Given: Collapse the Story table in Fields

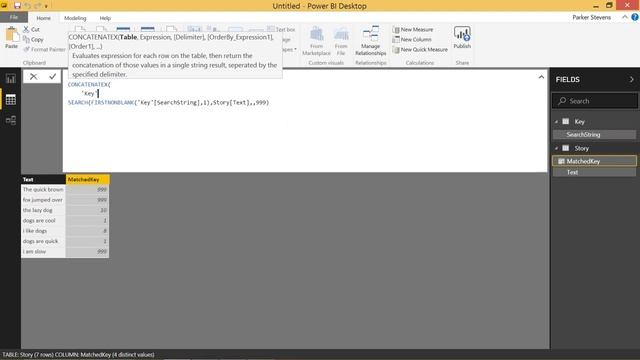Looking at the screenshot, I should 556,149.
